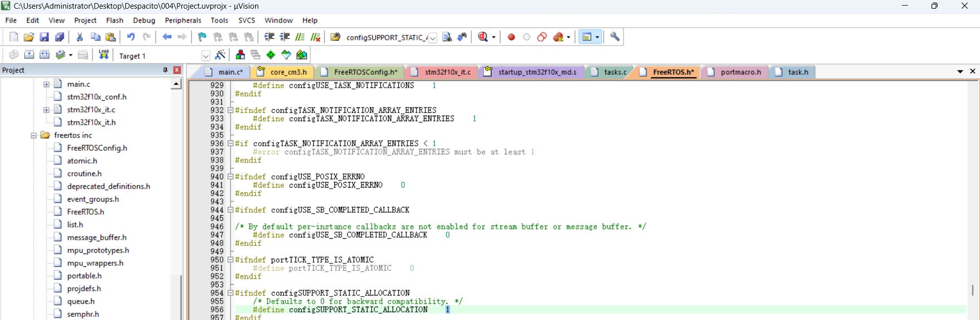This screenshot has width=980, height=320.
Task: Switch to the task.h tab
Action: (x=792, y=72)
